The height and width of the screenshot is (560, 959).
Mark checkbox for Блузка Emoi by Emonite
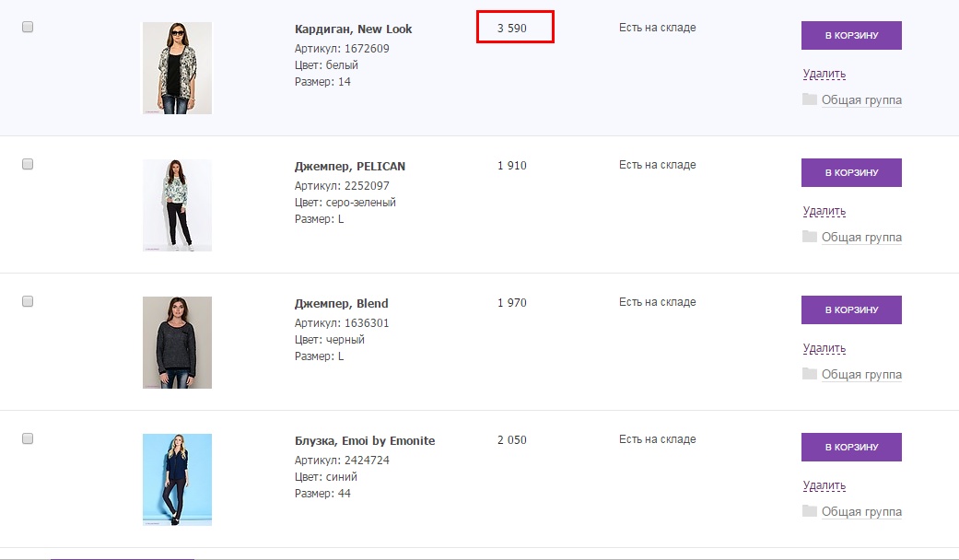[28, 438]
